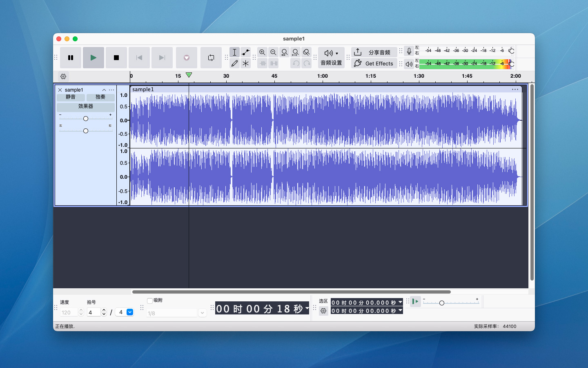588x368 pixels.
Task: Pause playback with the pause button
Action: click(71, 58)
